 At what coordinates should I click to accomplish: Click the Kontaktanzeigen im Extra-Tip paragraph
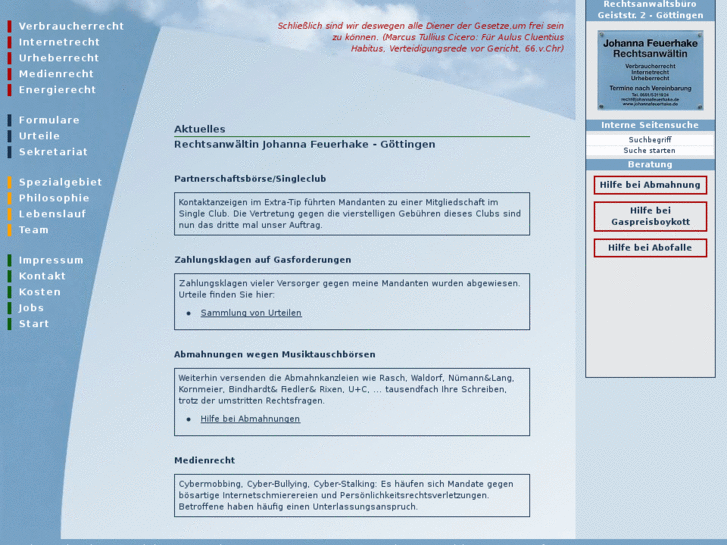click(x=352, y=214)
